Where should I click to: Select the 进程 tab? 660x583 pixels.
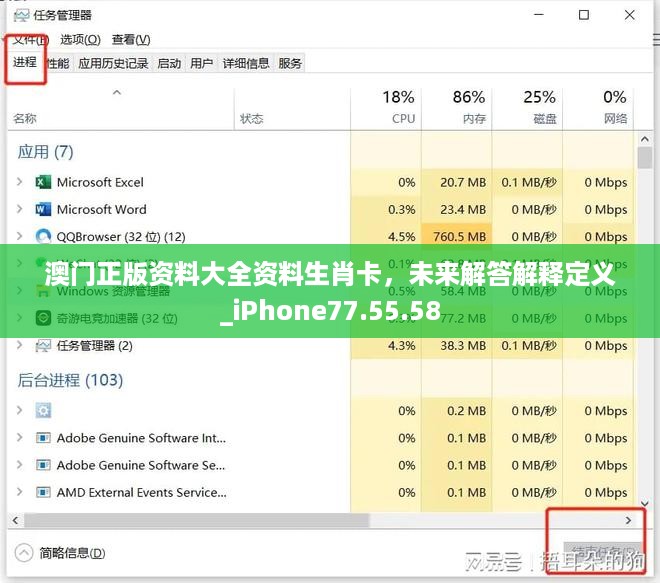[x=25, y=62]
